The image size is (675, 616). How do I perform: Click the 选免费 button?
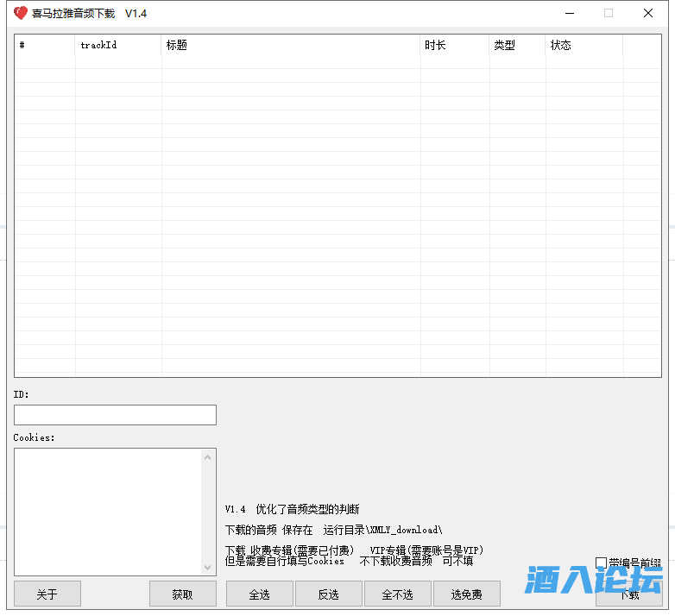coord(467,594)
